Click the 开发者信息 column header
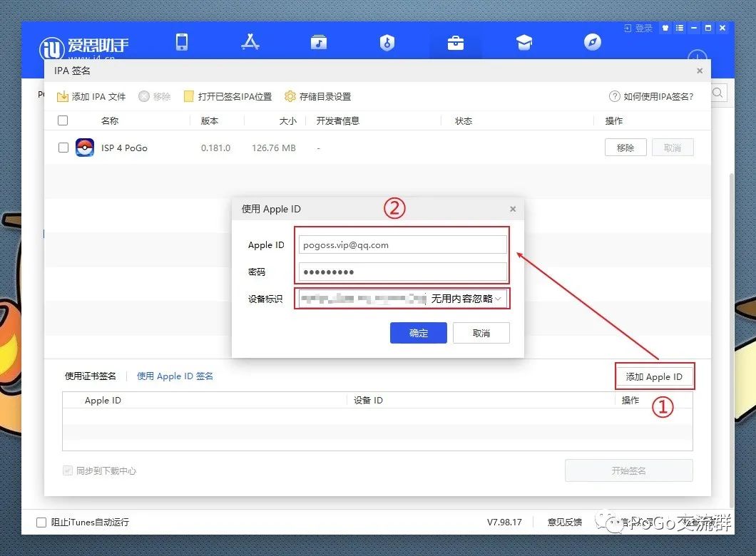 coord(337,120)
